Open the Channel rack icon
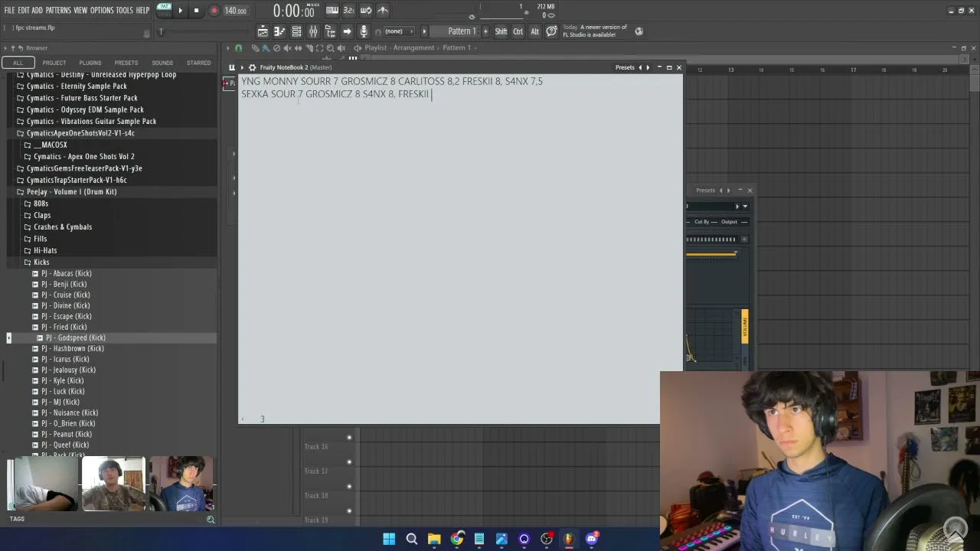Screen dimensions: 980x551 point(296,31)
